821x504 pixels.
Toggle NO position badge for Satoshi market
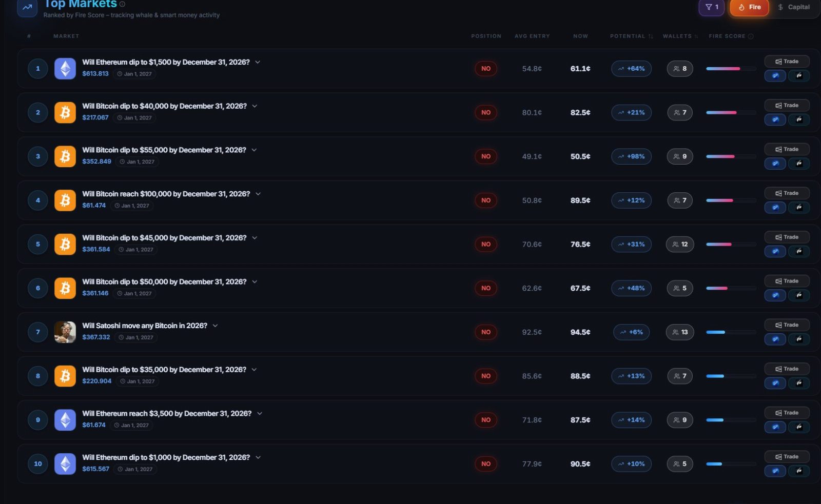[x=486, y=332]
